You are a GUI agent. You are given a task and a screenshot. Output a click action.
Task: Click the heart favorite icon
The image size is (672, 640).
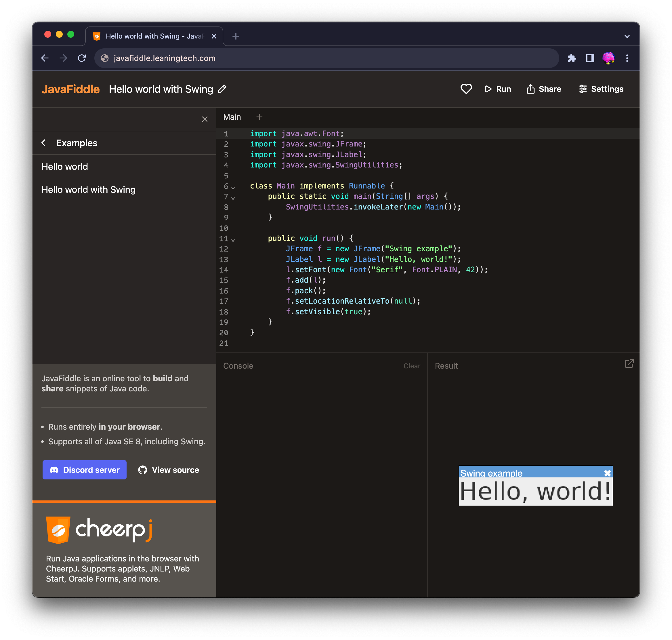[x=466, y=89]
